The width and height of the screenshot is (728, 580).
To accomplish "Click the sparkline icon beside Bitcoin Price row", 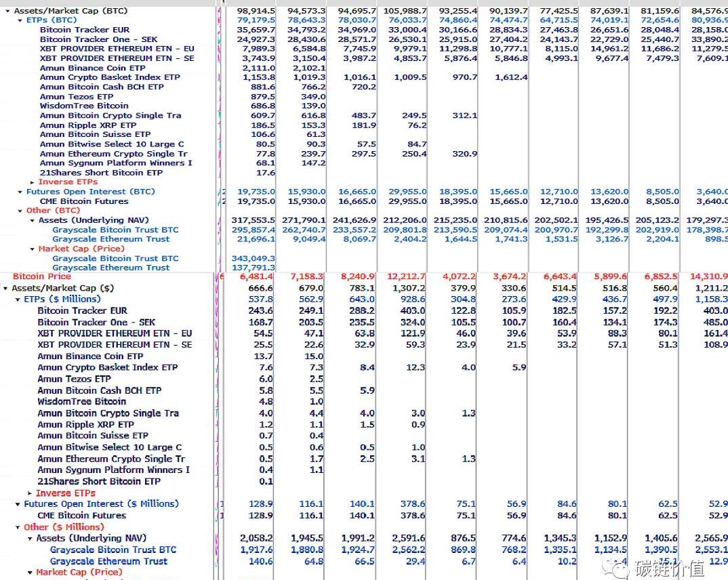I will [x=220, y=276].
